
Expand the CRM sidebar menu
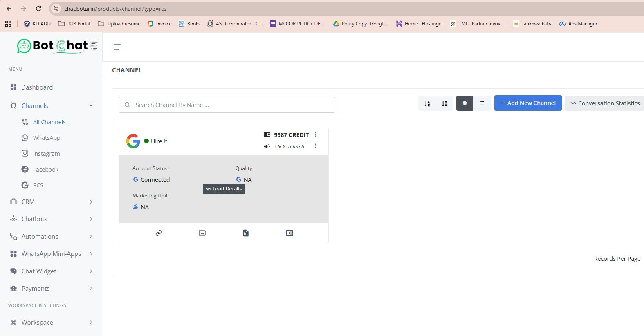pyautogui.click(x=51, y=202)
